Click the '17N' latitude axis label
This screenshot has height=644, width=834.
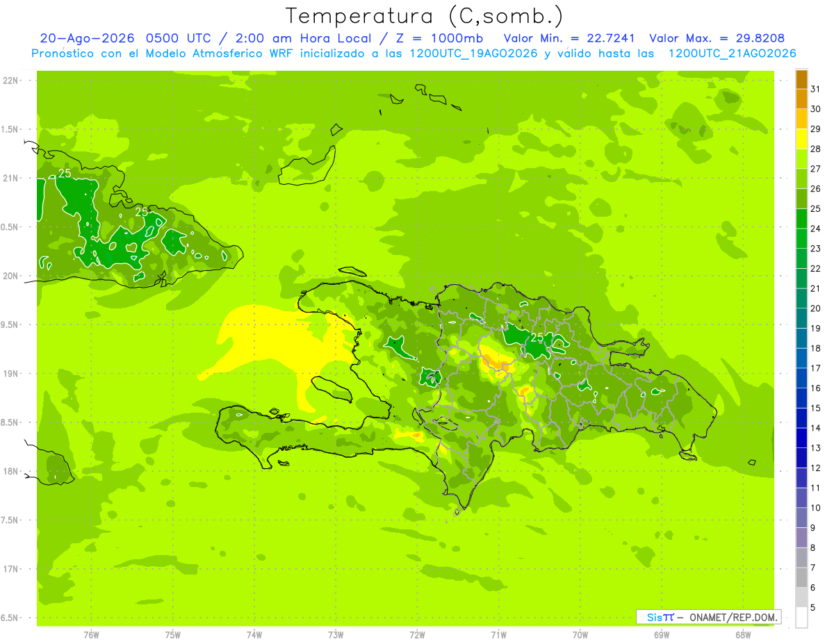pos(10,569)
